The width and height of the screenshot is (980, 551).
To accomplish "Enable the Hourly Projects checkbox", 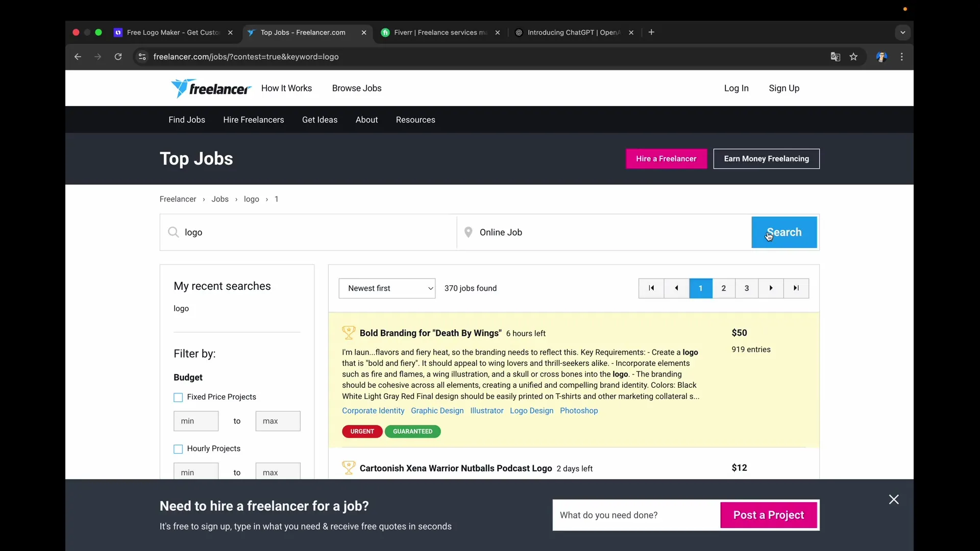I will [178, 449].
